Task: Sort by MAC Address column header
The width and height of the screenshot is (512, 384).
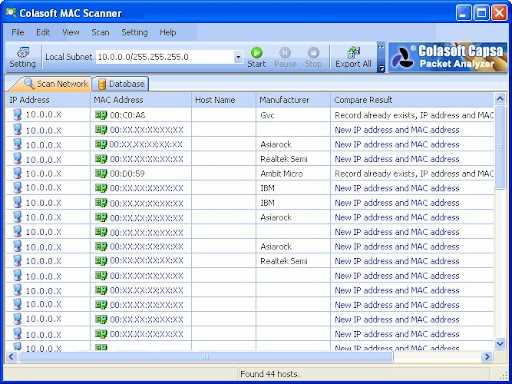Action: pos(141,100)
